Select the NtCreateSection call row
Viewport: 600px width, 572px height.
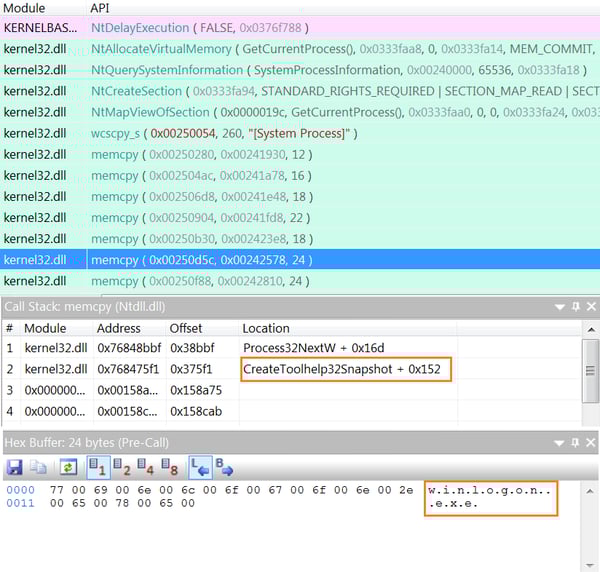point(300,91)
